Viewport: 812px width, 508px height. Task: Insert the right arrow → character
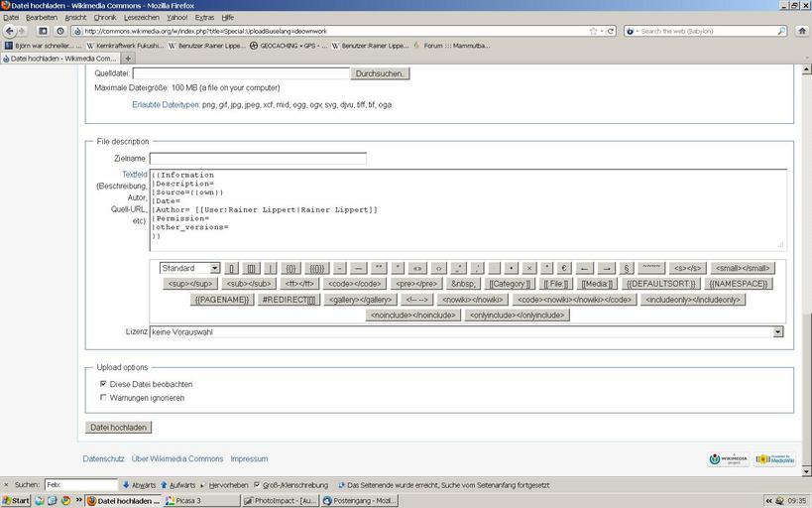click(x=607, y=268)
